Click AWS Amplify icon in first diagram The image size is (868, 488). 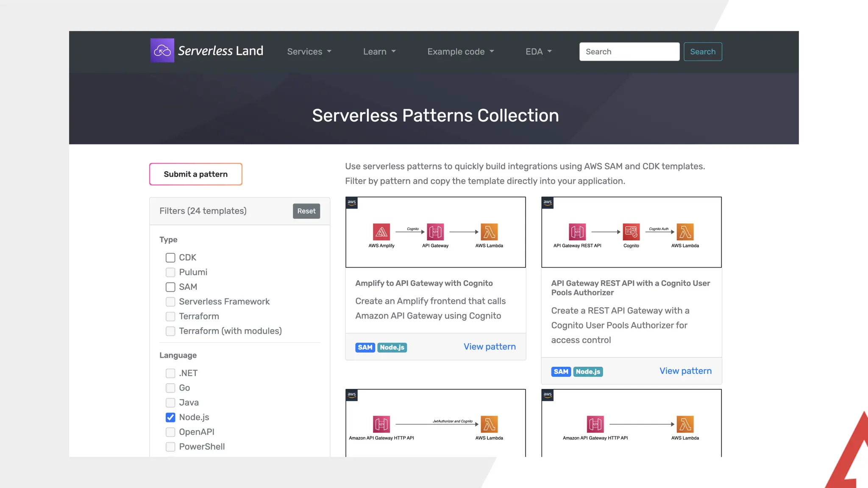point(381,232)
